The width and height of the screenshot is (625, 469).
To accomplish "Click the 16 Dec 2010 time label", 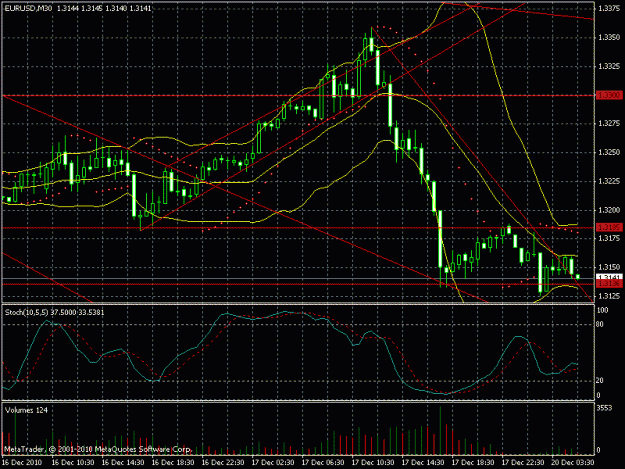I will (22, 463).
